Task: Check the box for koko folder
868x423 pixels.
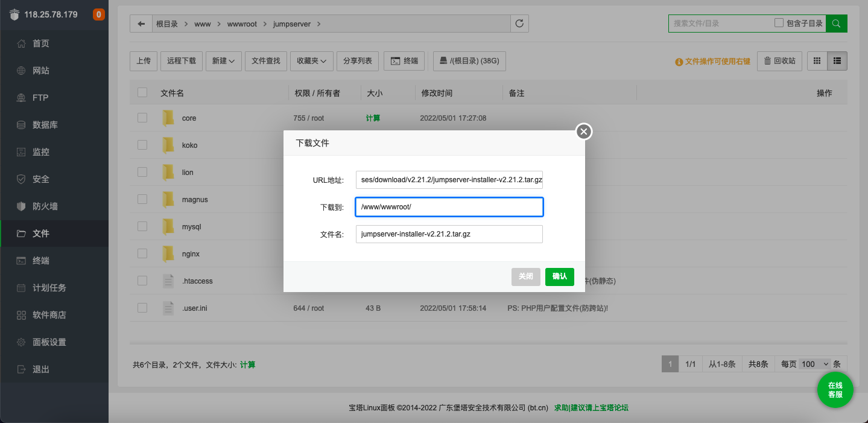Action: click(x=142, y=145)
